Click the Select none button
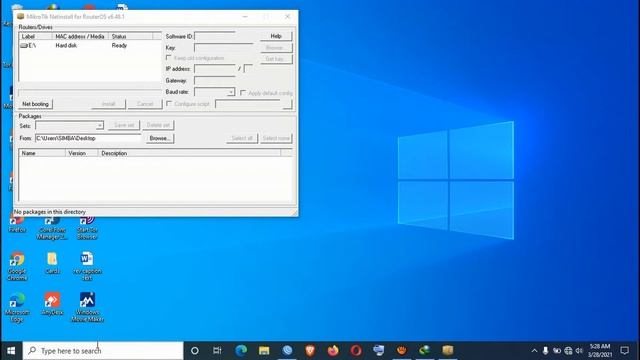The width and height of the screenshot is (640, 360). click(276, 138)
